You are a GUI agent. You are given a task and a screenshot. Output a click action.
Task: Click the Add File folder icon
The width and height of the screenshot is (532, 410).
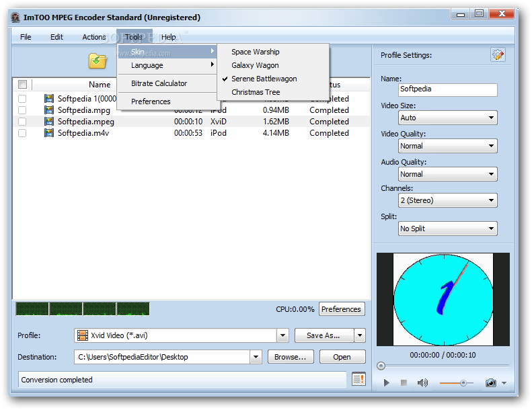coord(98,61)
